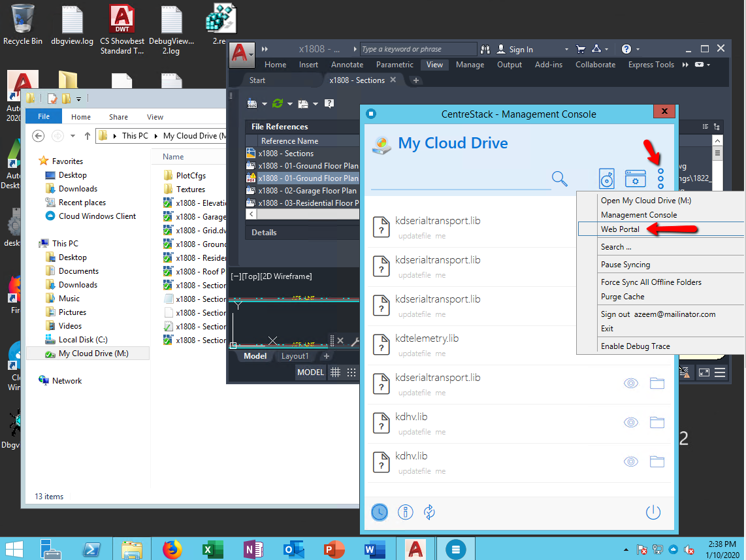Viewport: 746px width, 560px height.
Task: Click the search magnifier in CentreStack console
Action: pyautogui.click(x=559, y=179)
